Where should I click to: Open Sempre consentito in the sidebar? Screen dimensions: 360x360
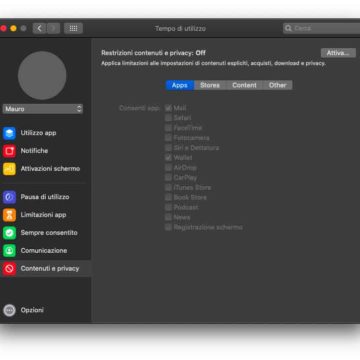[49, 233]
